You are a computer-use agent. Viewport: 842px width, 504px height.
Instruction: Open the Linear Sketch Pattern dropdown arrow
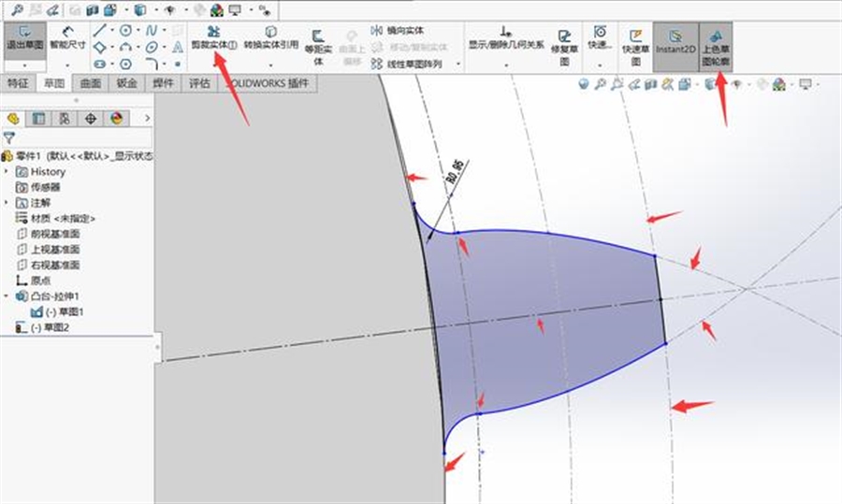tap(458, 64)
